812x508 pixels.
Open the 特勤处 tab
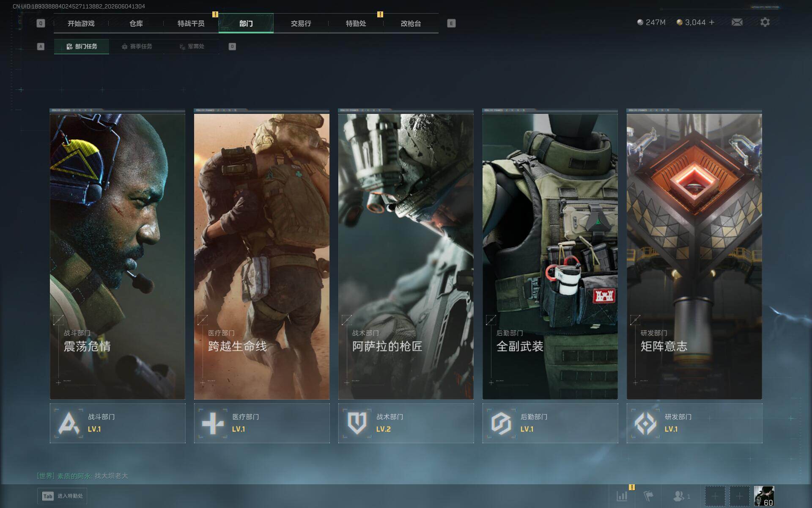[x=356, y=23]
